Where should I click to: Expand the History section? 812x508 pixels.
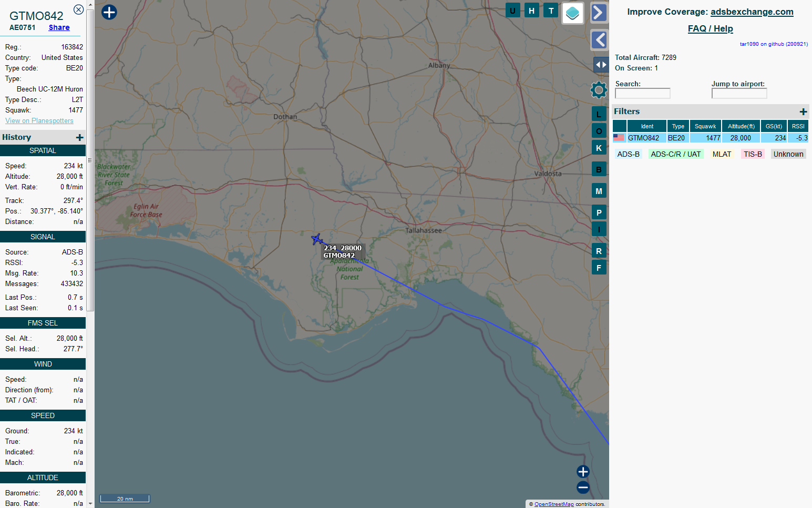pos(80,137)
